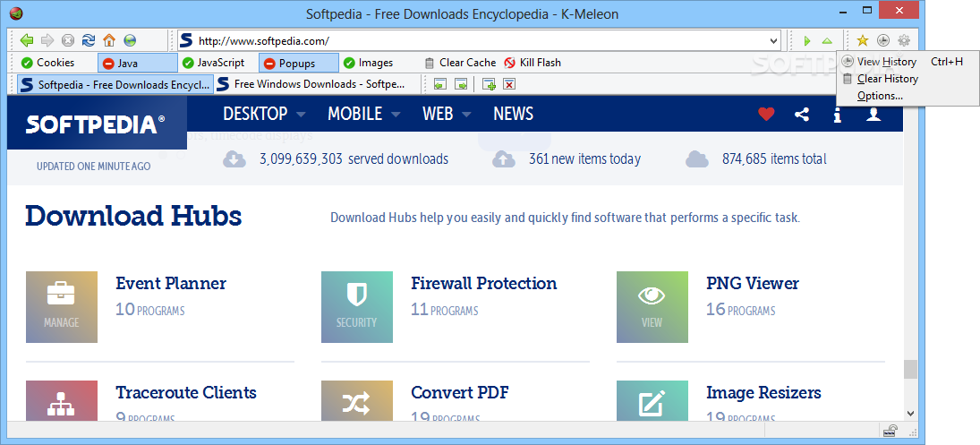The height and width of the screenshot is (445, 980).
Task: Click the K-Meleon app icon in the title bar
Action: tap(17, 13)
